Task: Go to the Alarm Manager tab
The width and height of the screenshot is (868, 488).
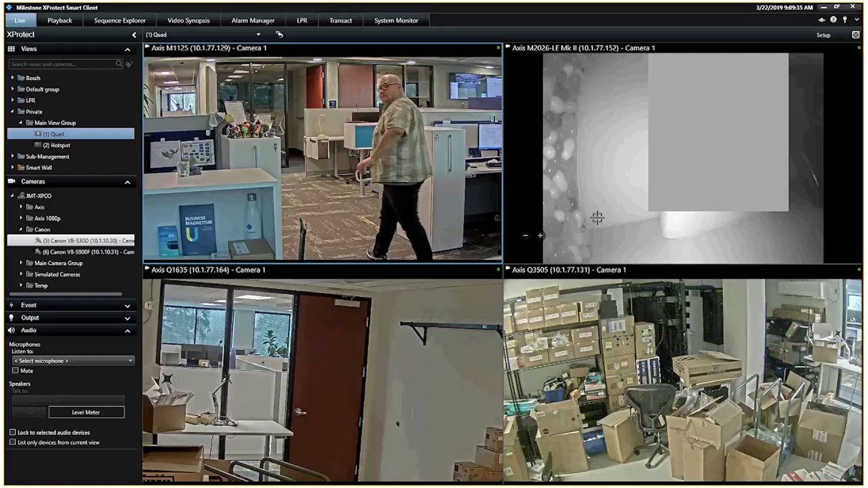Action: pyautogui.click(x=253, y=20)
